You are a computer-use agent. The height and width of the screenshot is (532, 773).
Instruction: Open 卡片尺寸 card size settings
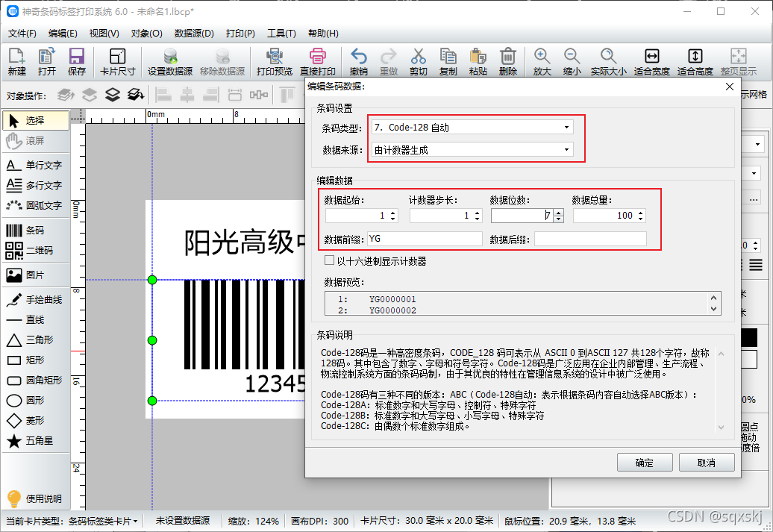tap(117, 62)
